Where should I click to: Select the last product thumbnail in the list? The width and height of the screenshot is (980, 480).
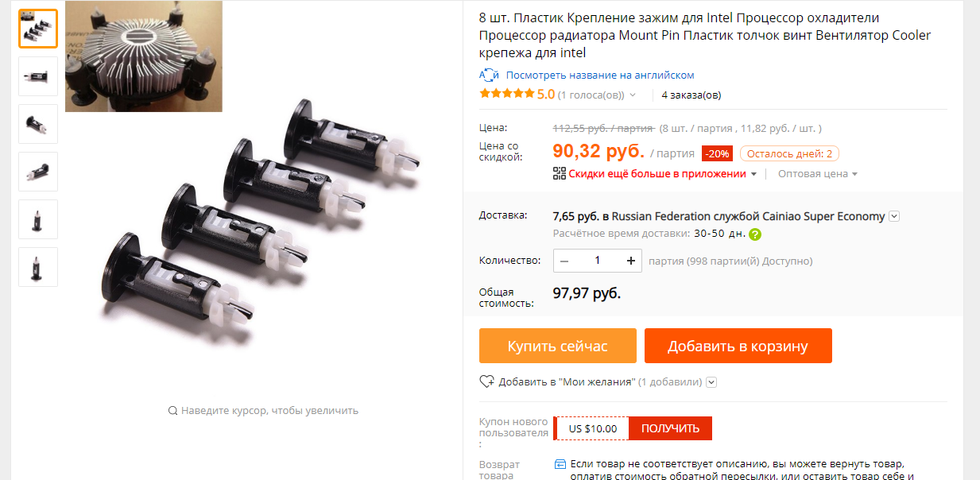click(38, 267)
